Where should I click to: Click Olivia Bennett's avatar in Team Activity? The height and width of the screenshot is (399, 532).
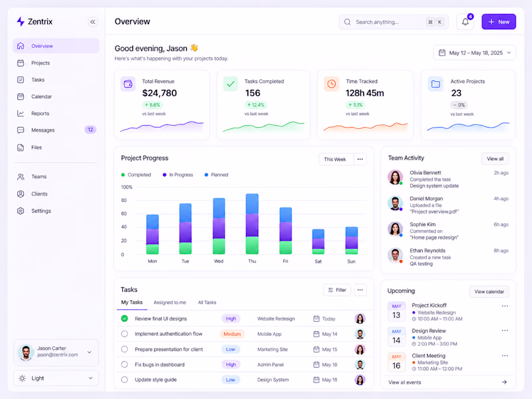pos(395,177)
